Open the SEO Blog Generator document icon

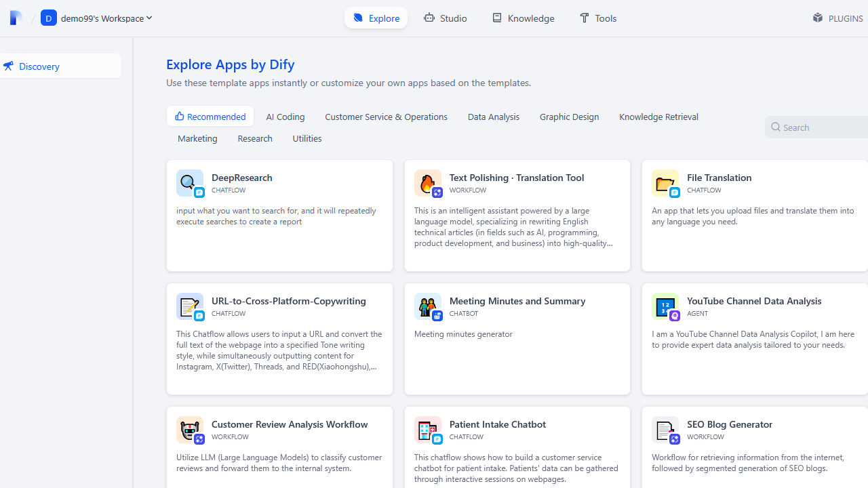pyautogui.click(x=665, y=430)
